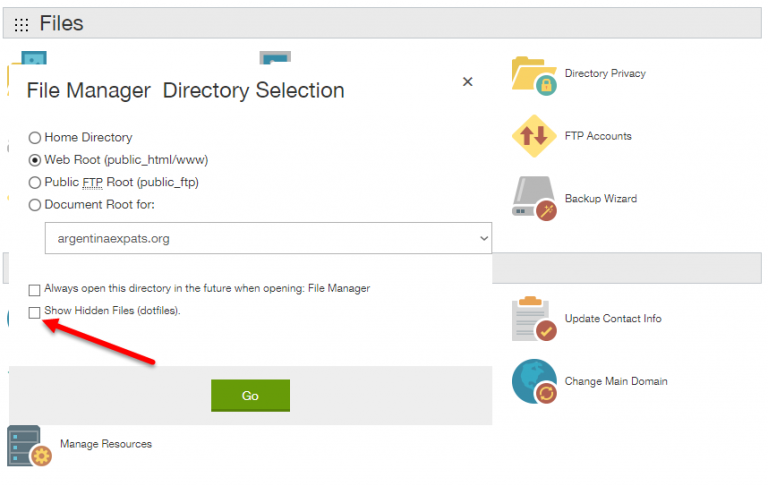Screen dimensions: 768x486
Task: Select the Home Directory radio button
Action: 34,138
